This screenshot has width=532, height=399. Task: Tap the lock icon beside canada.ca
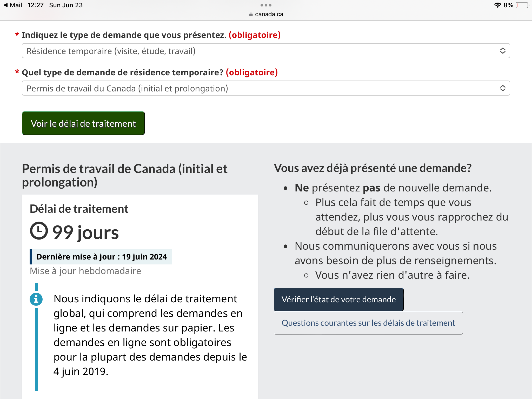pyautogui.click(x=251, y=14)
